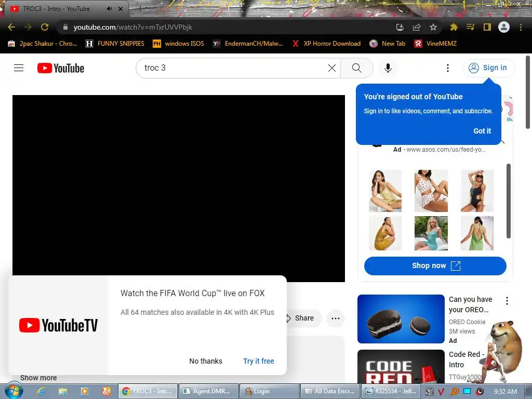
Task: Click the Code Red - Intro title
Action: click(466, 360)
